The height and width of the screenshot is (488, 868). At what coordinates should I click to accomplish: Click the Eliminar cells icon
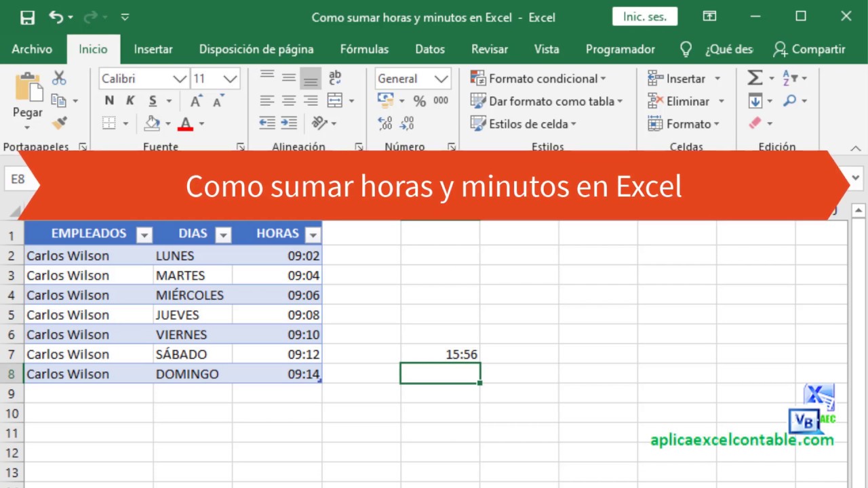point(655,100)
